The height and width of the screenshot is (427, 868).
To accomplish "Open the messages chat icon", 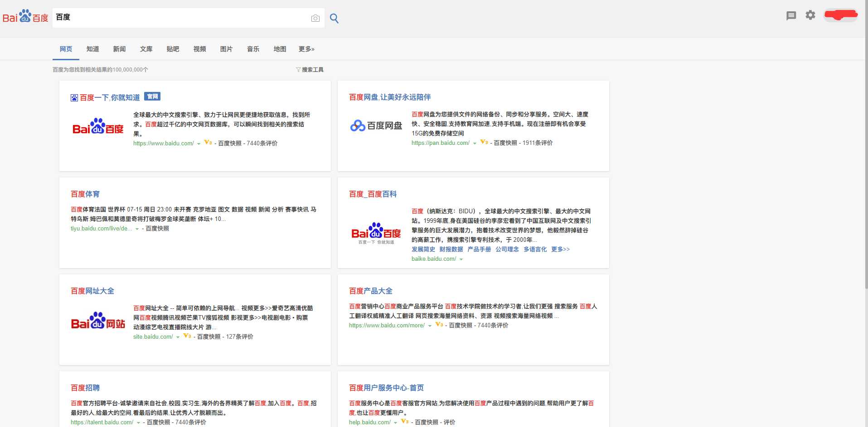I will tap(791, 16).
